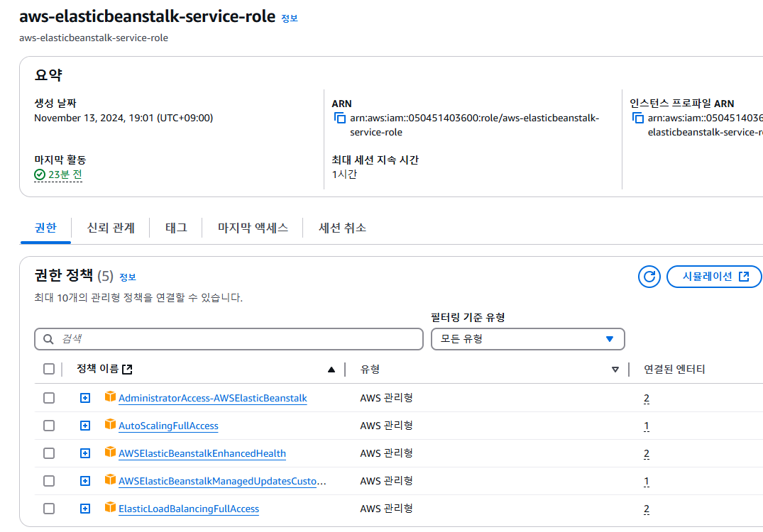The image size is (763, 532).
Task: Click the orange policy icon for AWSElasticBeanstalkEnhancedHealth
Action: (110, 453)
